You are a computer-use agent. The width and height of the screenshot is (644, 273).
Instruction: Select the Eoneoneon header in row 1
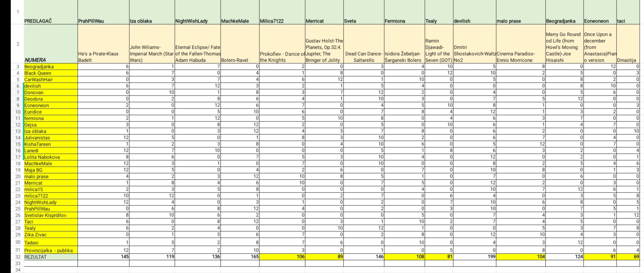click(x=600, y=12)
